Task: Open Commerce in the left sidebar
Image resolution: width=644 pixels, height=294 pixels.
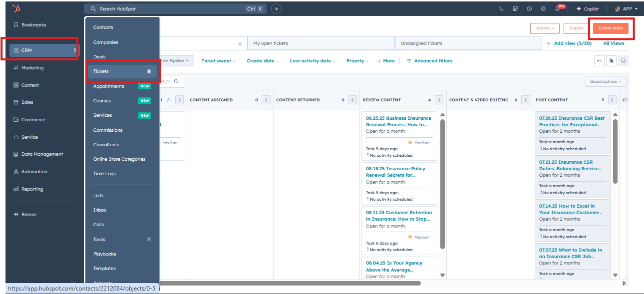Action: tap(29, 120)
